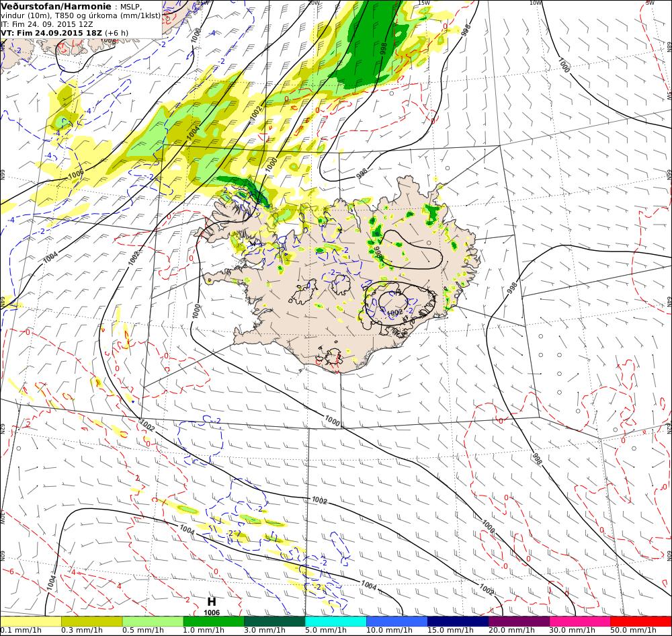Select the '1.0 mm/1h' legend label text
The height and width of the screenshot is (636, 672).
[x=204, y=631]
